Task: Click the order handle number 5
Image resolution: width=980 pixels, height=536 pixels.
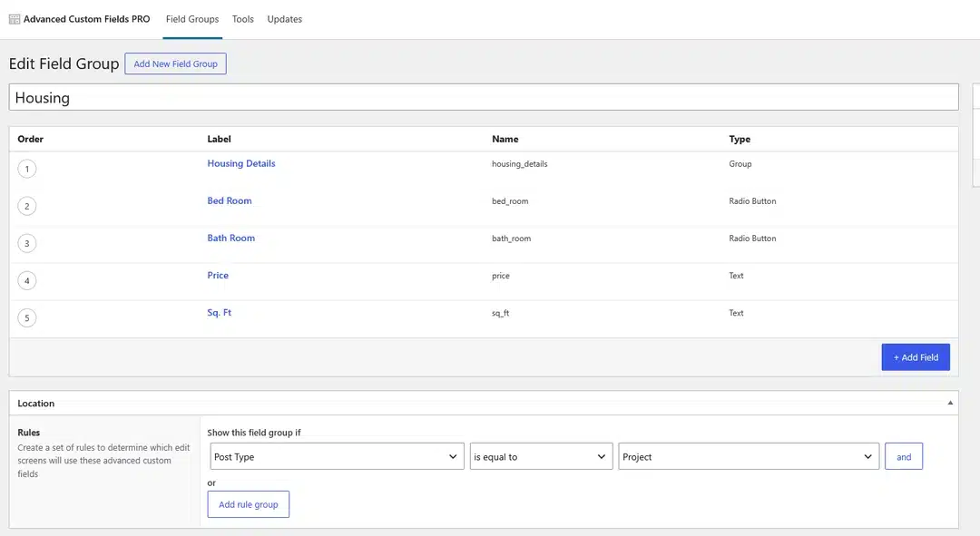Action: (x=27, y=318)
